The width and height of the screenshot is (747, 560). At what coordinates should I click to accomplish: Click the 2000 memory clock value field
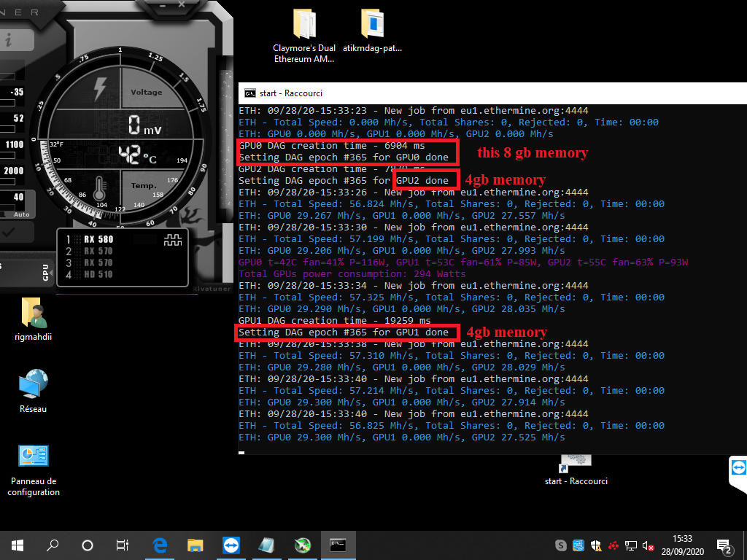pyautogui.click(x=14, y=171)
